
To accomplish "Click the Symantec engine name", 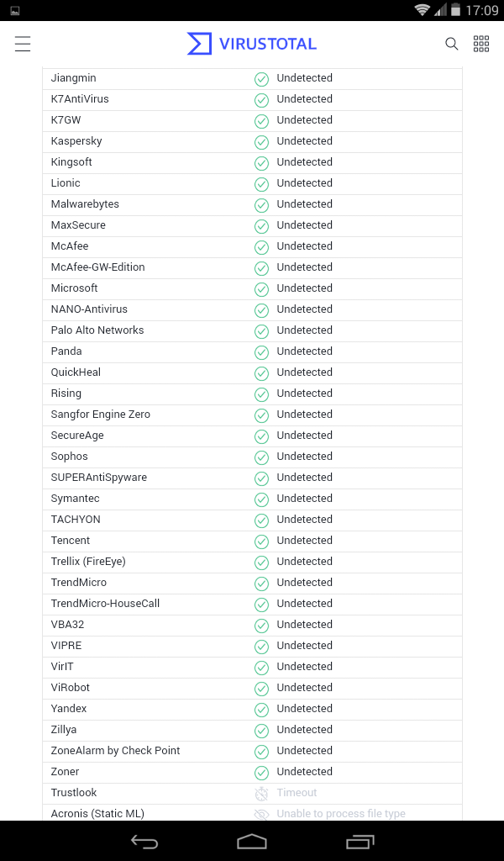I will point(76,499).
